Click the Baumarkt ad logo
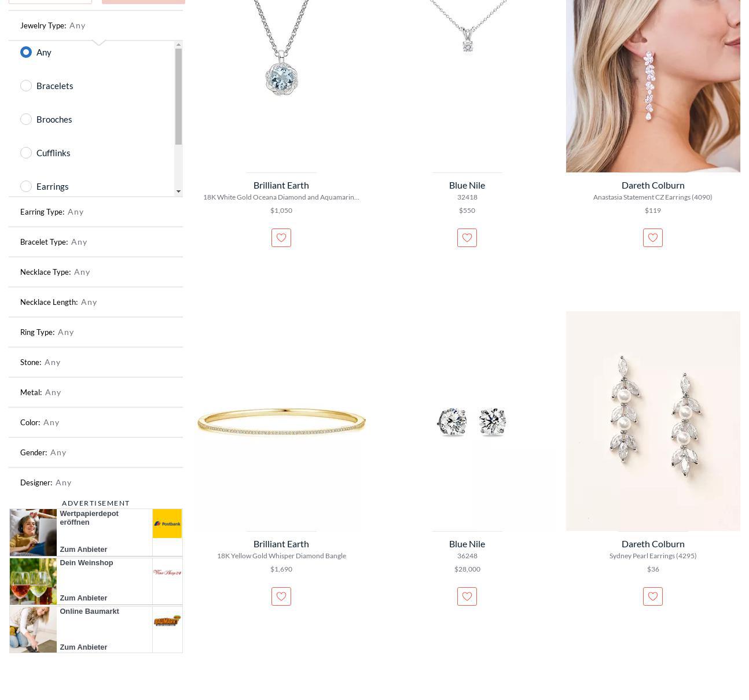This screenshot has height=700, width=749. pyautogui.click(x=167, y=621)
